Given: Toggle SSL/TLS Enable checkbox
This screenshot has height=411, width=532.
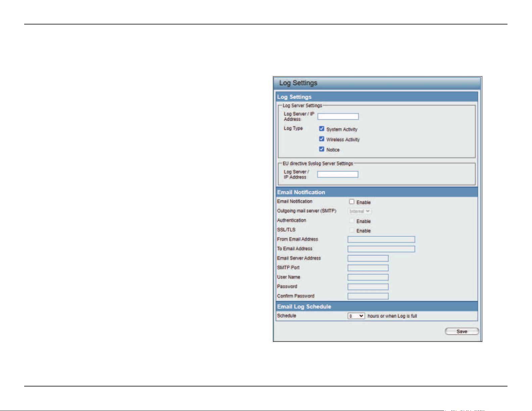Looking at the screenshot, I should [x=351, y=230].
